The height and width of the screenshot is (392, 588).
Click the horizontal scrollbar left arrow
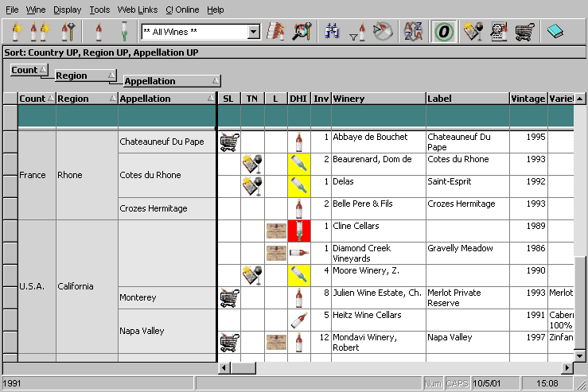224,367
